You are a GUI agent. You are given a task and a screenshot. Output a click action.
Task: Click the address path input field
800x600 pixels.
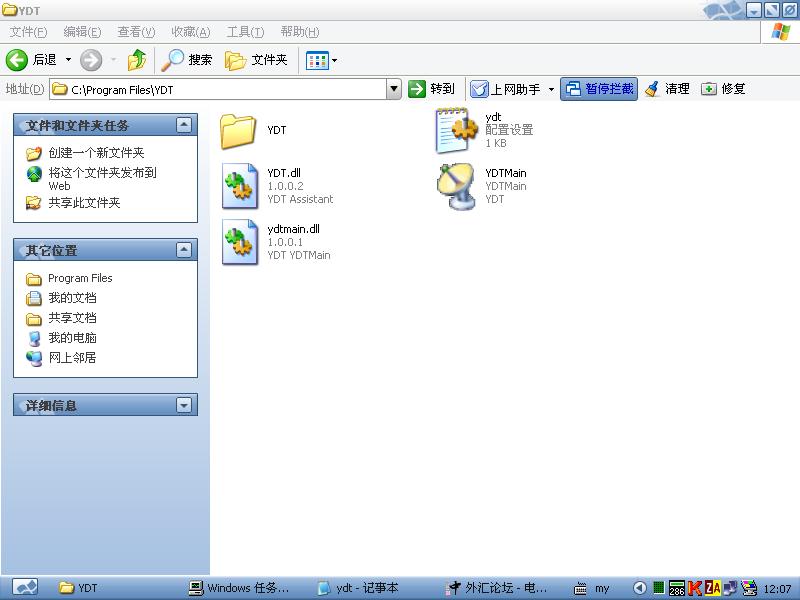click(x=218, y=89)
